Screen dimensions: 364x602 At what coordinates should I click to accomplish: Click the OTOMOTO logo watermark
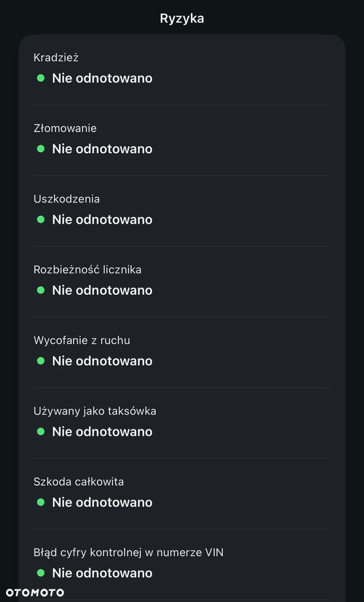point(36,592)
